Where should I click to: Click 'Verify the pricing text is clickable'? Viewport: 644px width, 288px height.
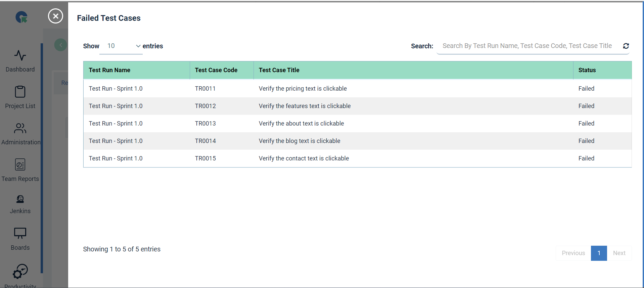click(x=303, y=89)
